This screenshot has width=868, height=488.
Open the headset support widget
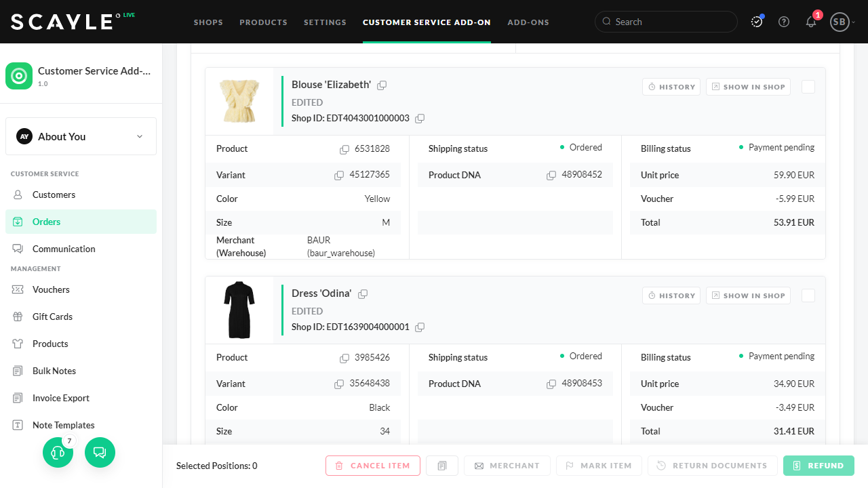tap(58, 452)
